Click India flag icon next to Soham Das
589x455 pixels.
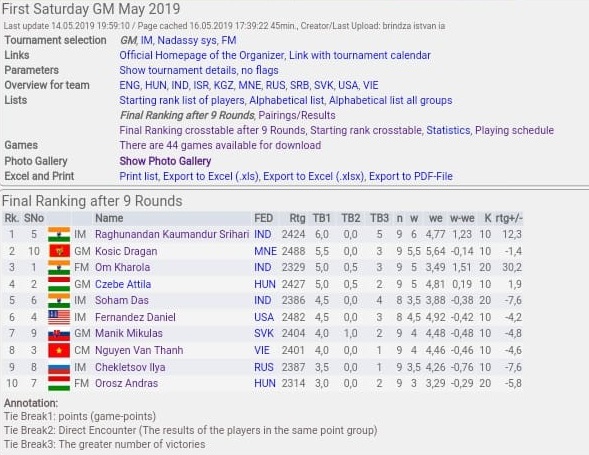click(59, 301)
